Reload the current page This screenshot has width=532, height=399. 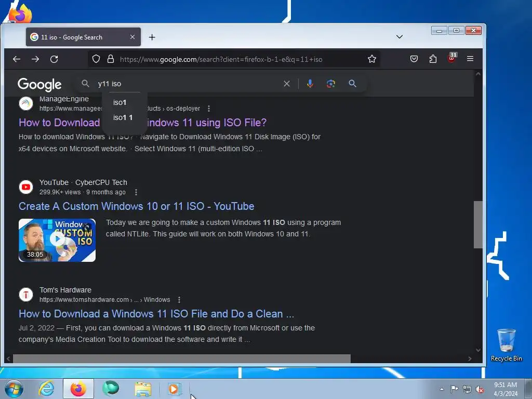point(54,59)
